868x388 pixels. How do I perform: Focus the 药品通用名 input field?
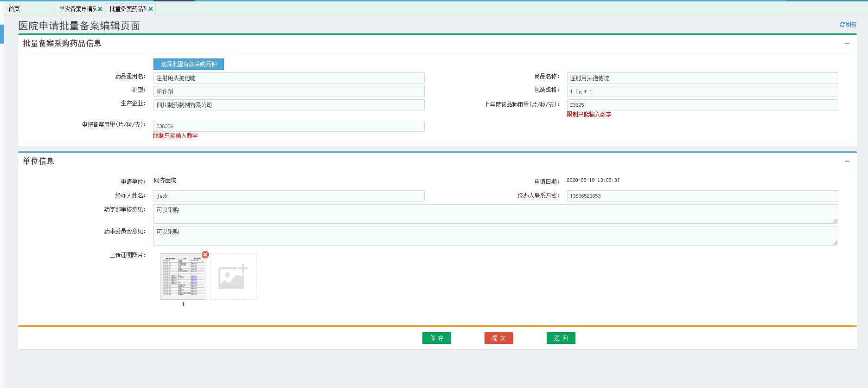(288, 78)
